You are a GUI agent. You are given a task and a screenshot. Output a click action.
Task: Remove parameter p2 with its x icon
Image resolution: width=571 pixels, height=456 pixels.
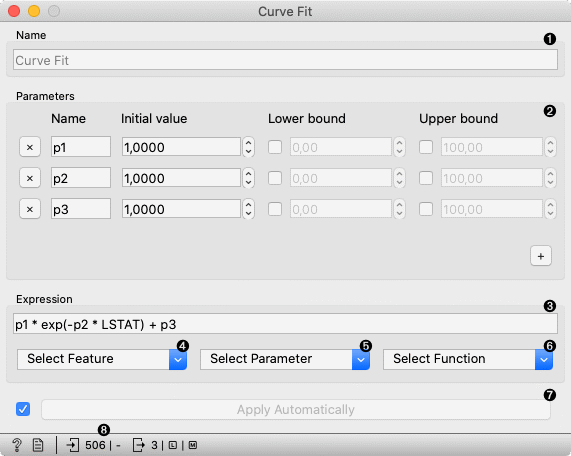[x=30, y=178]
